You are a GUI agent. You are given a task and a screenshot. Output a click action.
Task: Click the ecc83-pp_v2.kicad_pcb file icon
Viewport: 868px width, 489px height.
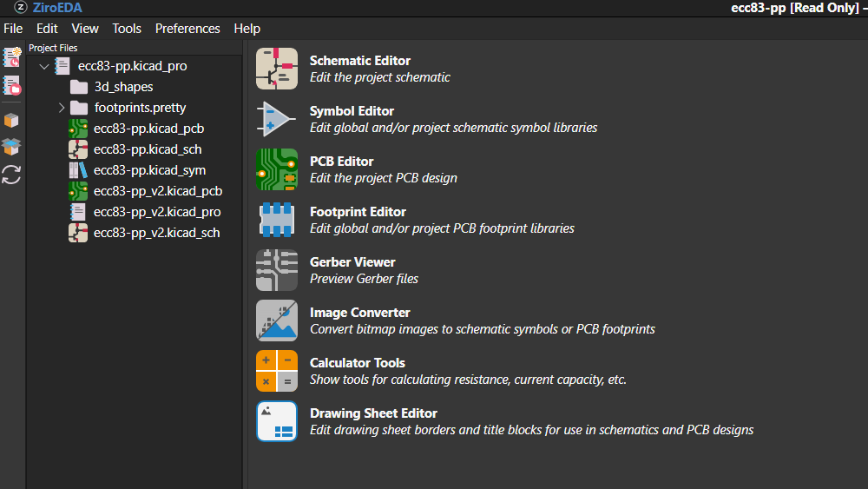click(78, 191)
